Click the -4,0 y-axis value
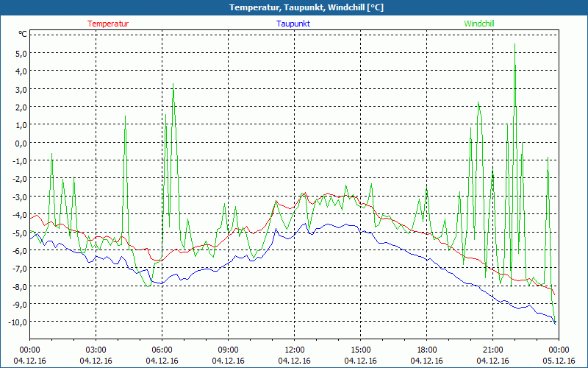 pos(20,214)
